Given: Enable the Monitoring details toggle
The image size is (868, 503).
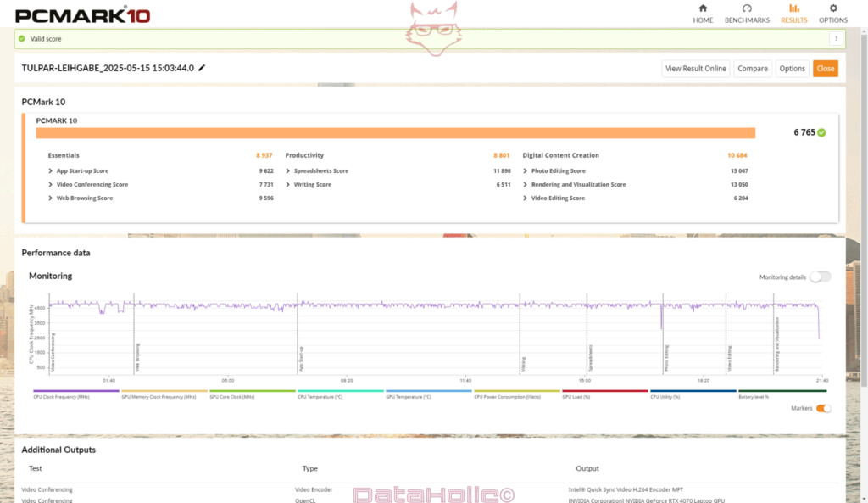Looking at the screenshot, I should coord(820,277).
